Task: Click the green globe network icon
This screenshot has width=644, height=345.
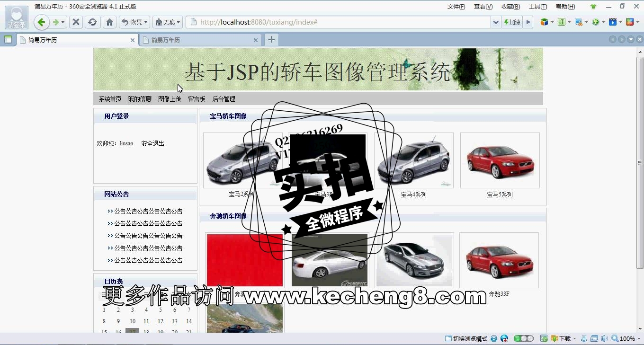Action: (596, 22)
